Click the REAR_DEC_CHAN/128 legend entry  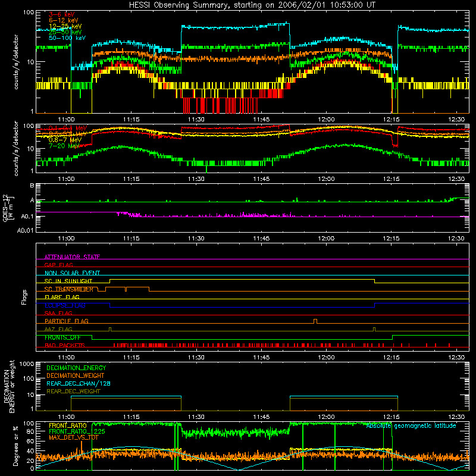pyautogui.click(x=79, y=383)
